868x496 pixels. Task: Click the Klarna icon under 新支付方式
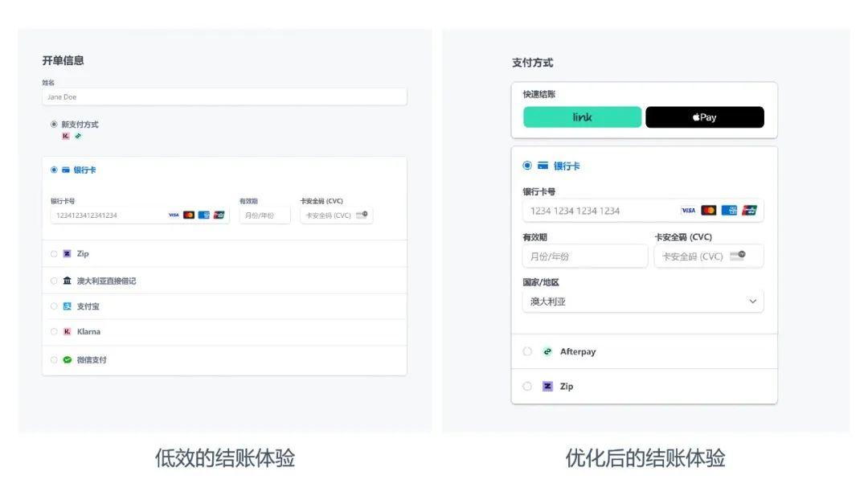65,137
